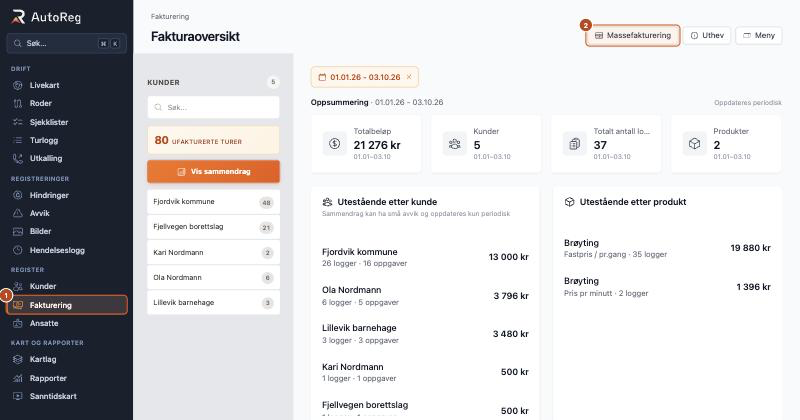Click the Fakturering breadcrumb text

coord(170,16)
